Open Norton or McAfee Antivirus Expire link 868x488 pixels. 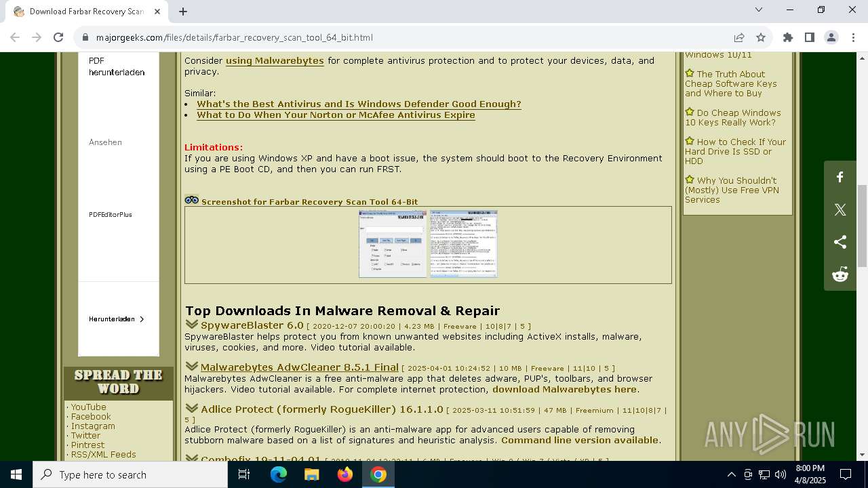336,115
